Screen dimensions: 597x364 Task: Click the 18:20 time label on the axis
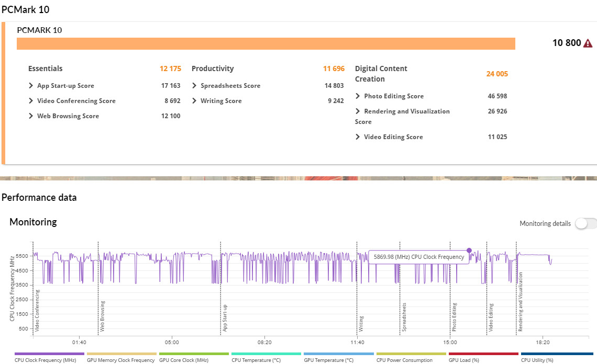543,343
